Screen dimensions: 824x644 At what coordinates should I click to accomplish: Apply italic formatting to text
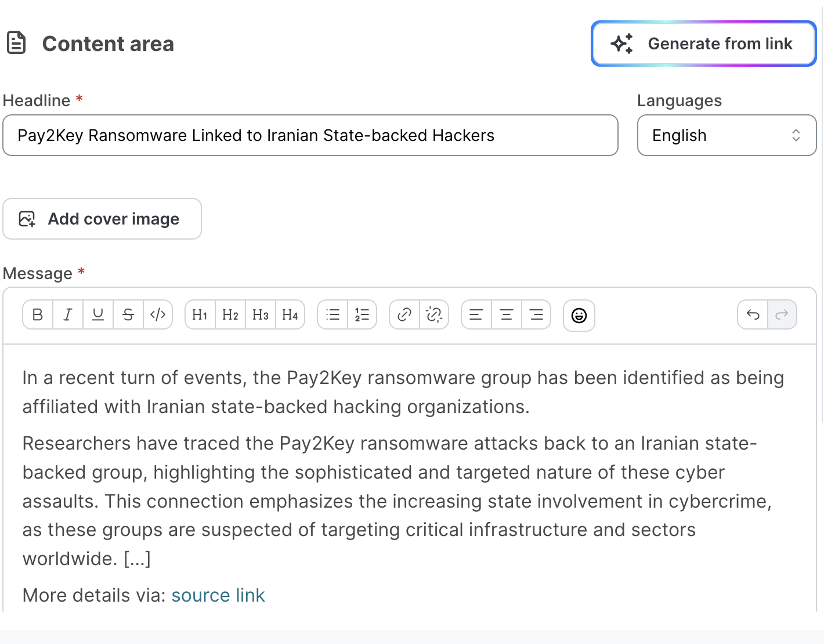click(68, 314)
